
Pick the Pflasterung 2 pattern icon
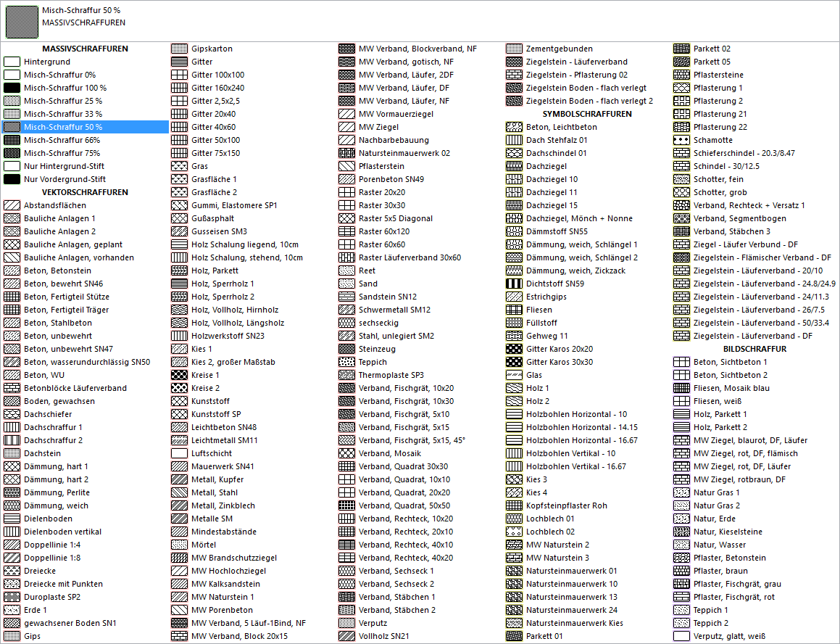coord(681,101)
